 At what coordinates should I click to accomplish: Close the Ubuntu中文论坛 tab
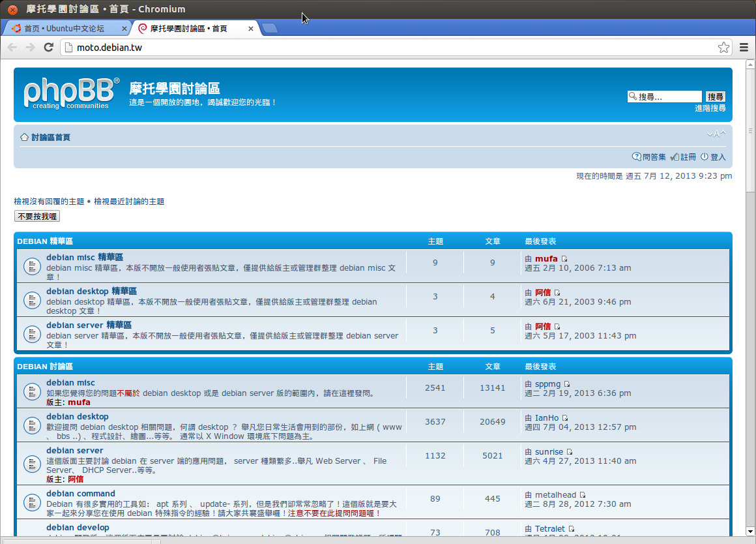(124, 29)
